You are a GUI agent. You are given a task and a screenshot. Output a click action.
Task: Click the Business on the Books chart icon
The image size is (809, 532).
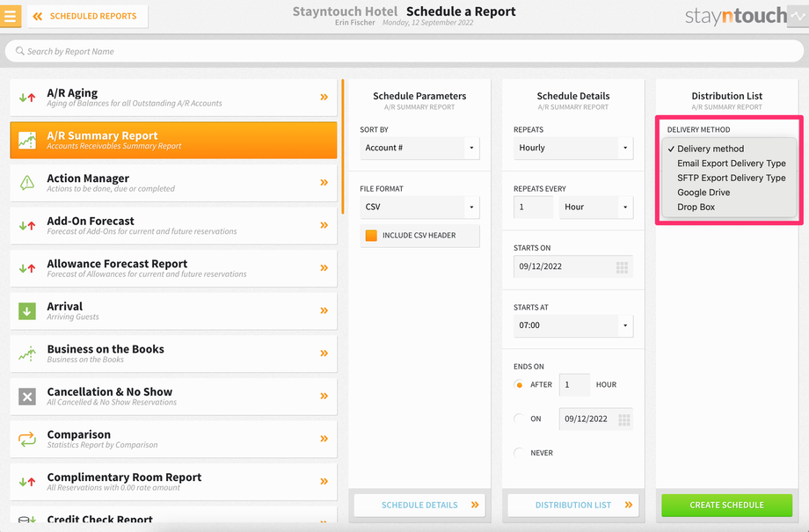(x=27, y=353)
